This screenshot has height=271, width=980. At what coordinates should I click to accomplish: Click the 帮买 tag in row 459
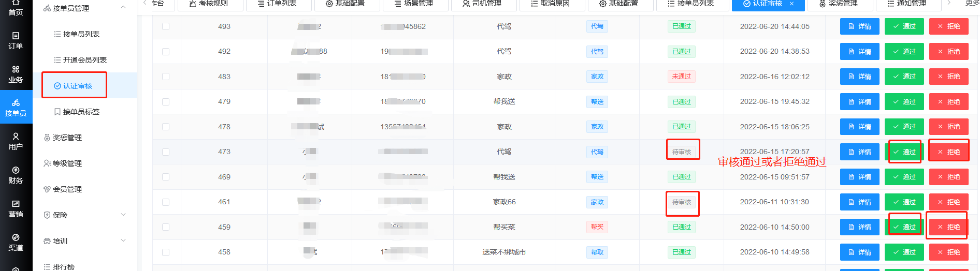(x=597, y=227)
